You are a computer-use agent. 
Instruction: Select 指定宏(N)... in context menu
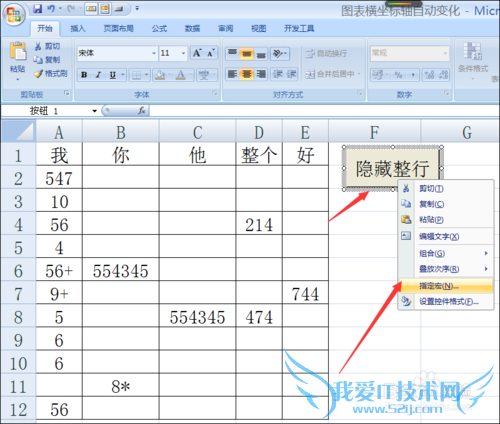point(446,286)
